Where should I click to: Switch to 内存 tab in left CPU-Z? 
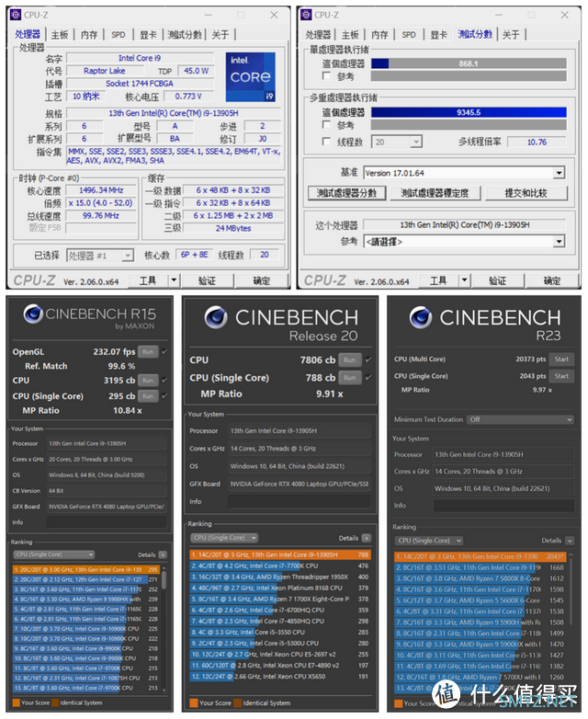click(x=89, y=34)
